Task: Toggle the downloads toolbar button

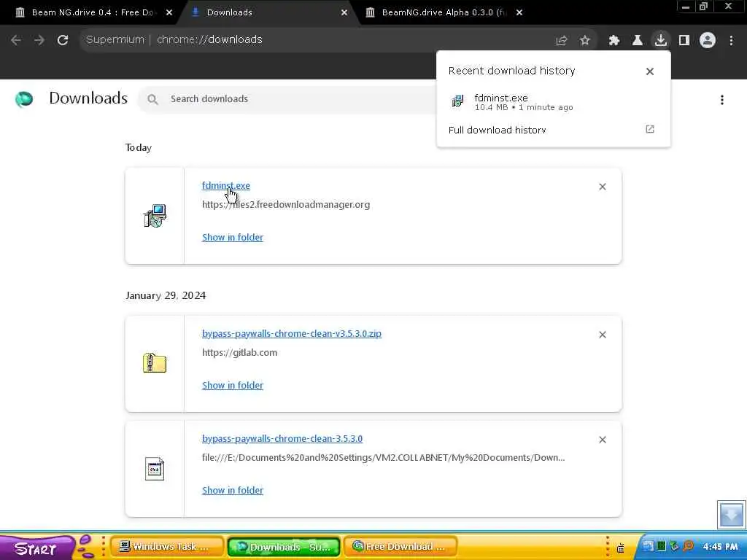Action: click(x=661, y=40)
